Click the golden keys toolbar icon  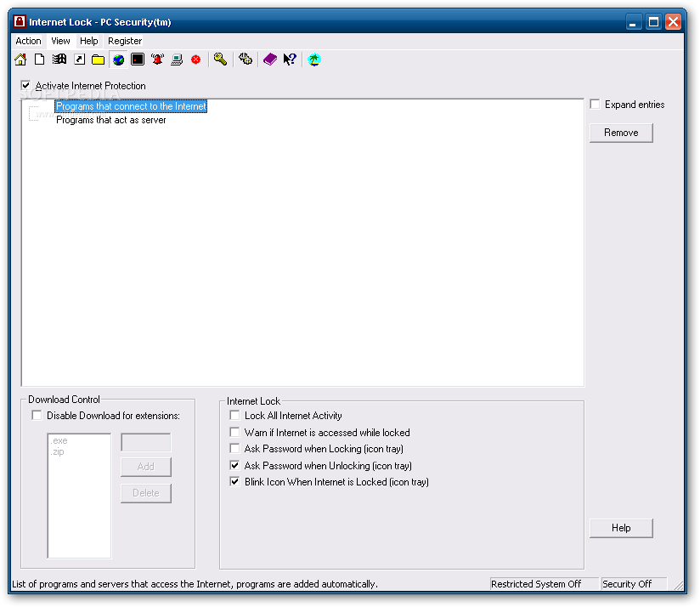tap(220, 60)
